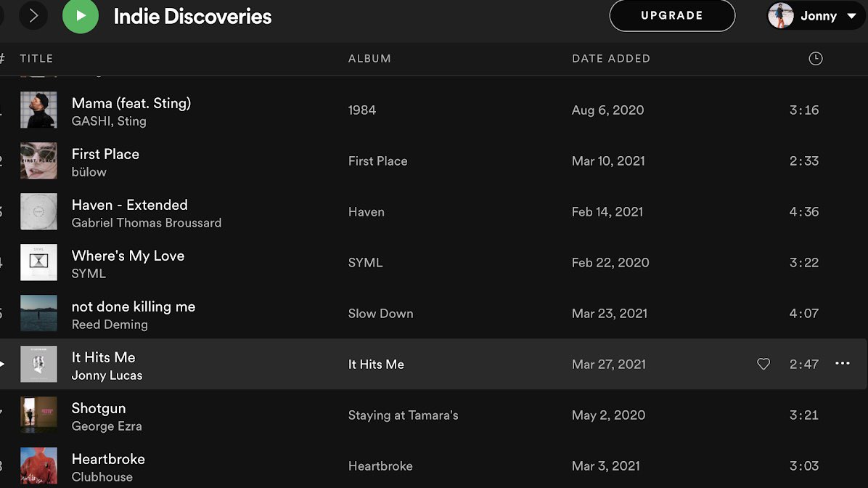Open artist Jonny Lucas
The image size is (868, 488).
pyautogui.click(x=107, y=375)
